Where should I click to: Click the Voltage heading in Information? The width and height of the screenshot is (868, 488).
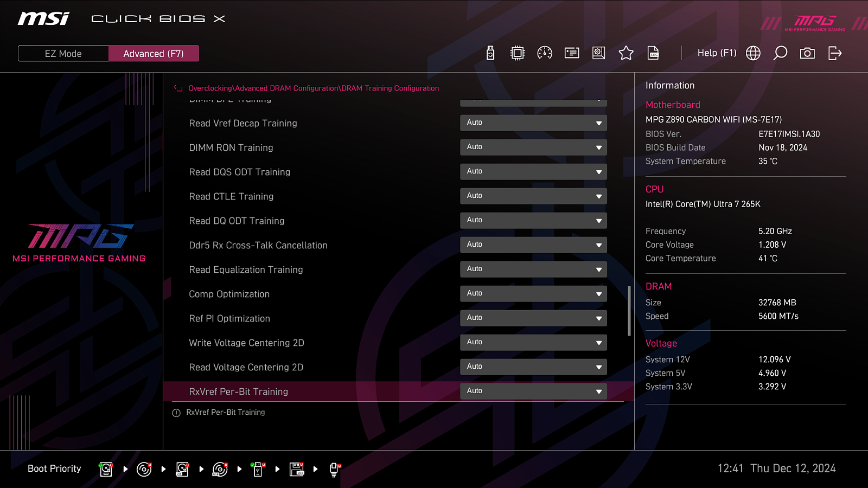661,343
